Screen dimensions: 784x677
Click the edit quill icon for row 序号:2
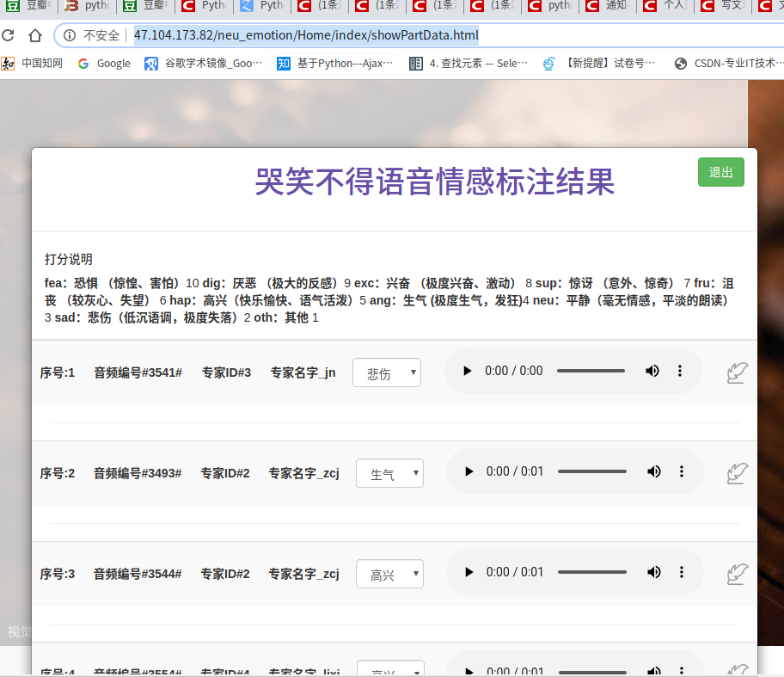click(737, 473)
